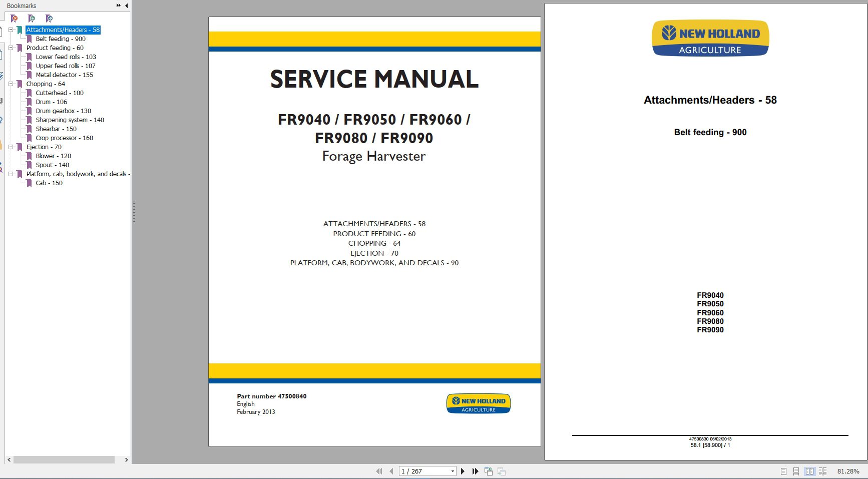
Task: Click the bookmark panel horizontal scrollbar thumb
Action: [x=64, y=459]
